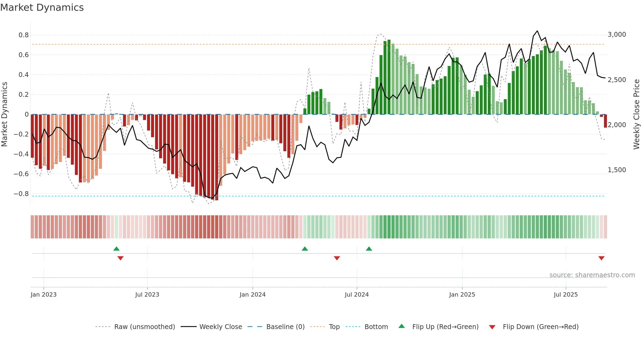Click the vertical Market Dynamics axis title

pos(4,114)
